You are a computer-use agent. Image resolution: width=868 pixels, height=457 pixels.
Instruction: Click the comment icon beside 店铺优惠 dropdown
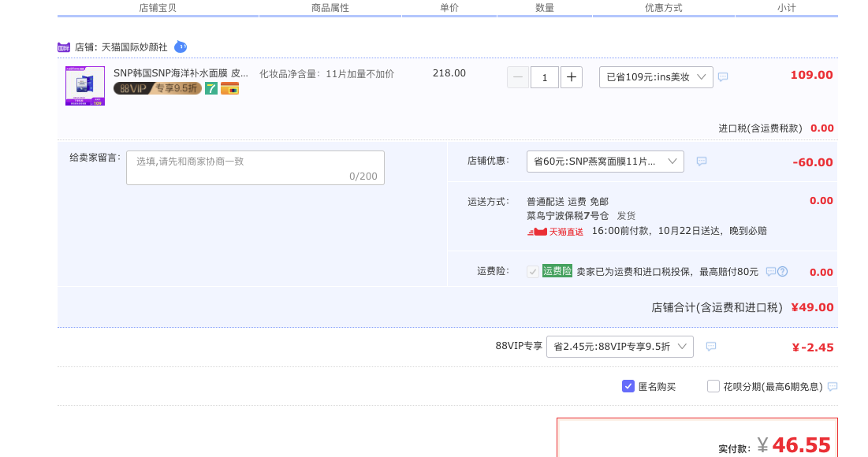click(x=702, y=161)
